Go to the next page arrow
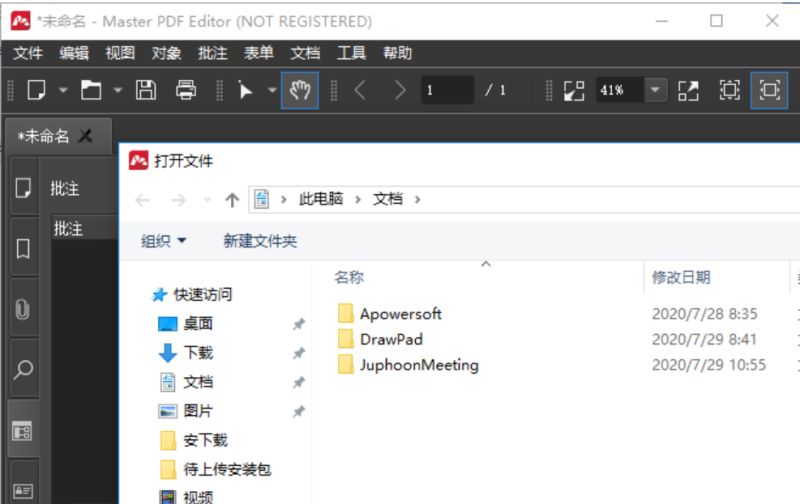This screenshot has height=504, width=800. (399, 90)
